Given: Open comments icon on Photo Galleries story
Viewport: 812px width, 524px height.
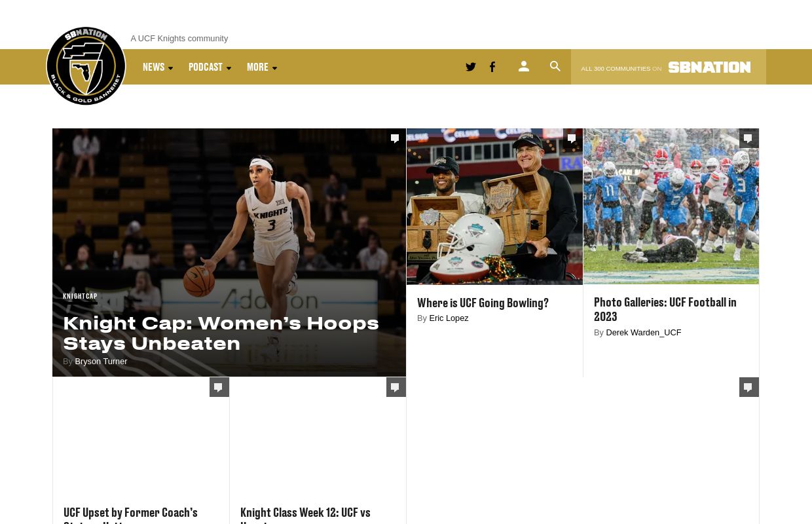Looking at the screenshot, I should click(x=748, y=138).
